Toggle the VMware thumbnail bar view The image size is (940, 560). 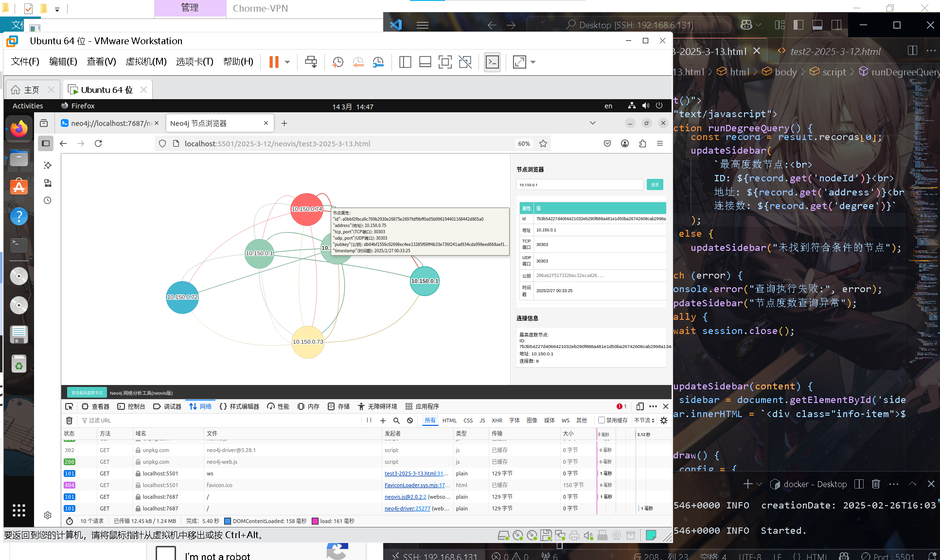tap(425, 62)
